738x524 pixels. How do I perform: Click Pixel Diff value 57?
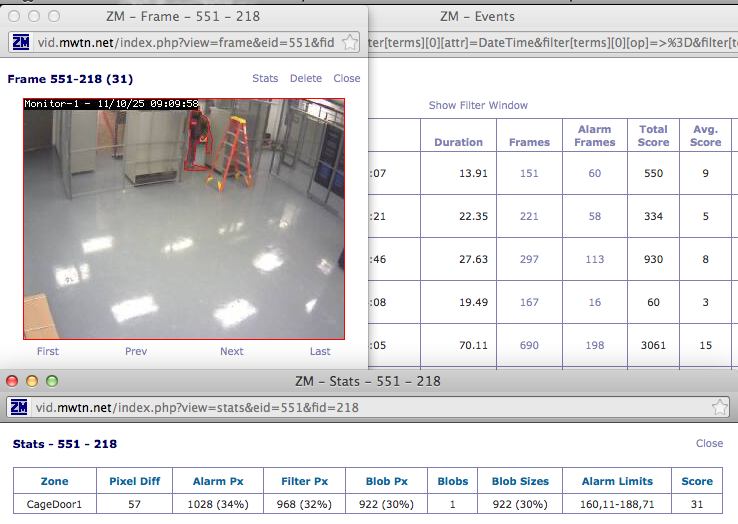tap(135, 504)
